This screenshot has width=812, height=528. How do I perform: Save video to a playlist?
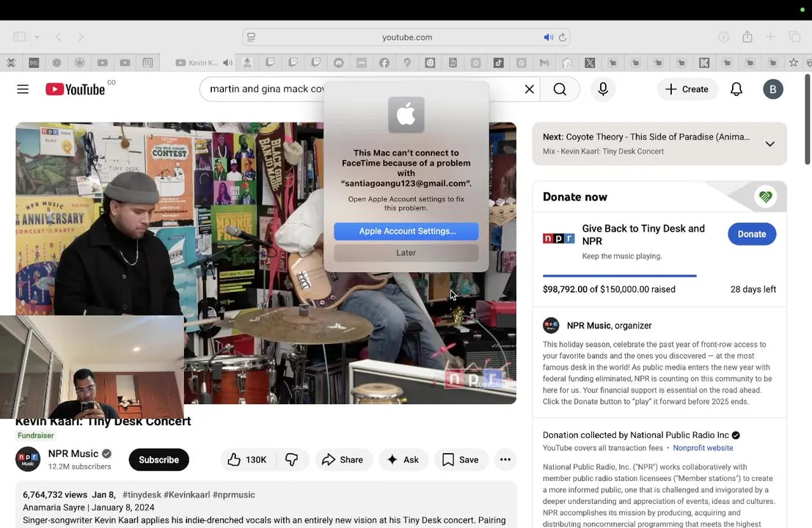[x=461, y=460]
